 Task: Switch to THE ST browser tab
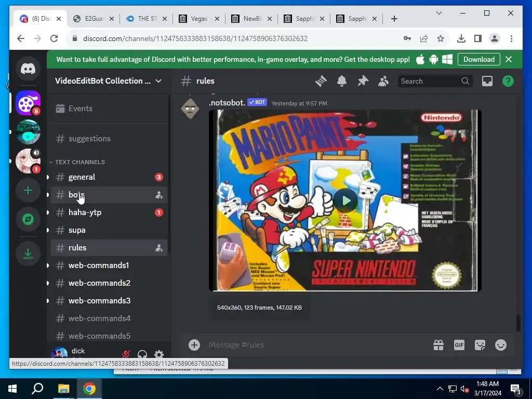(x=146, y=19)
